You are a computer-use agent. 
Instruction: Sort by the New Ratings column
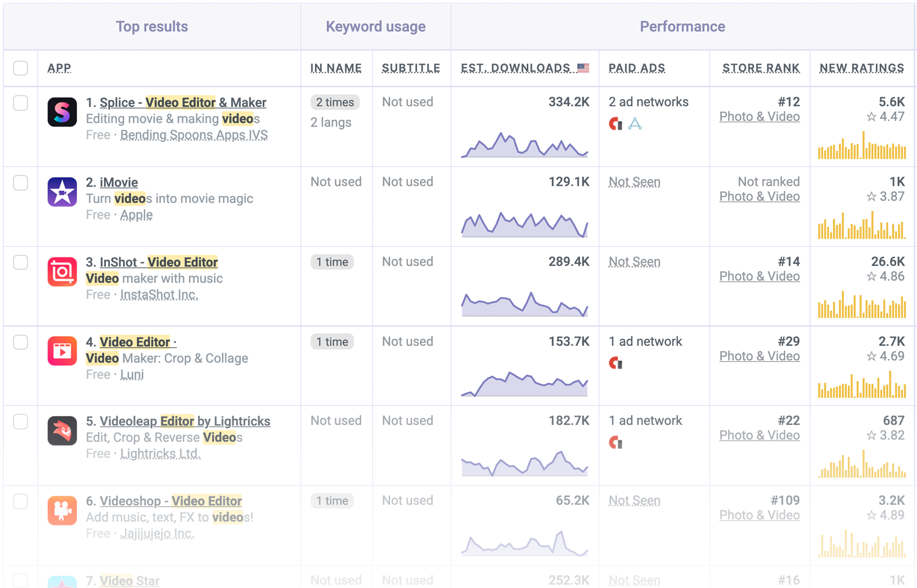pos(861,68)
